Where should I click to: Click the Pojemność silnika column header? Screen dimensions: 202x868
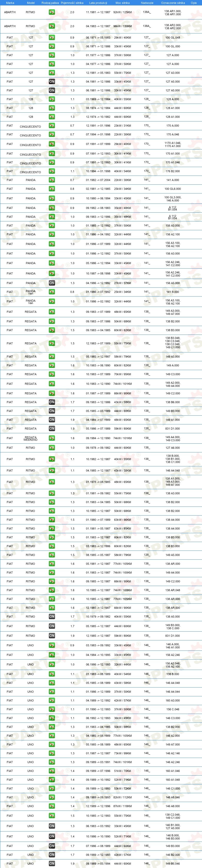click(72, 3)
